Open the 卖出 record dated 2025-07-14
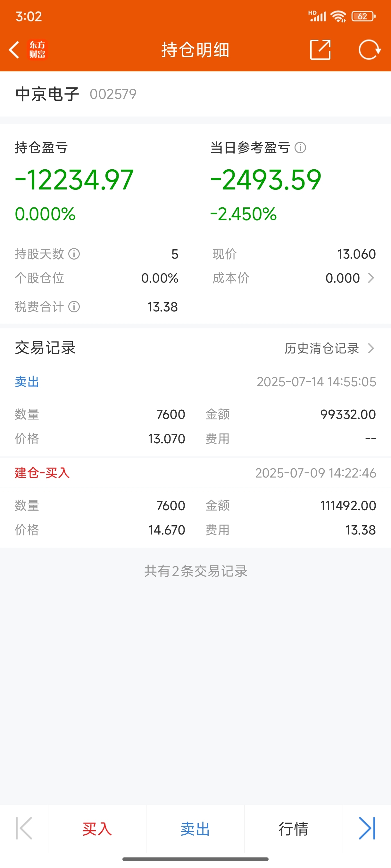This screenshot has height=868, width=391. 195,412
